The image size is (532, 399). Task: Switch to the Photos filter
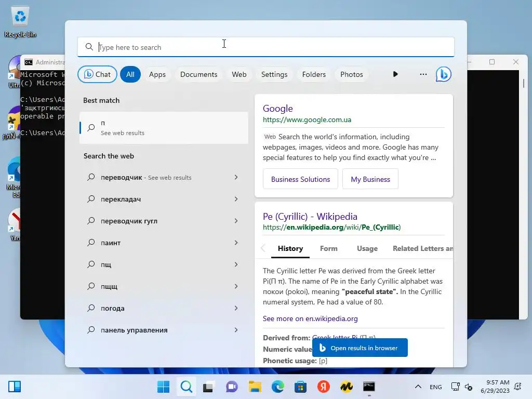coord(352,74)
